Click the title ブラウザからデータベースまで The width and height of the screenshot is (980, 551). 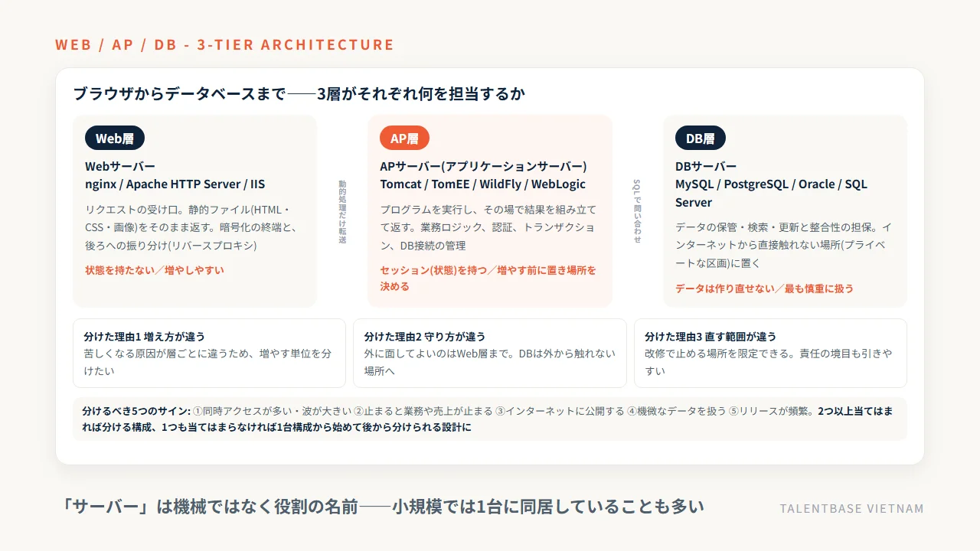[179, 94]
